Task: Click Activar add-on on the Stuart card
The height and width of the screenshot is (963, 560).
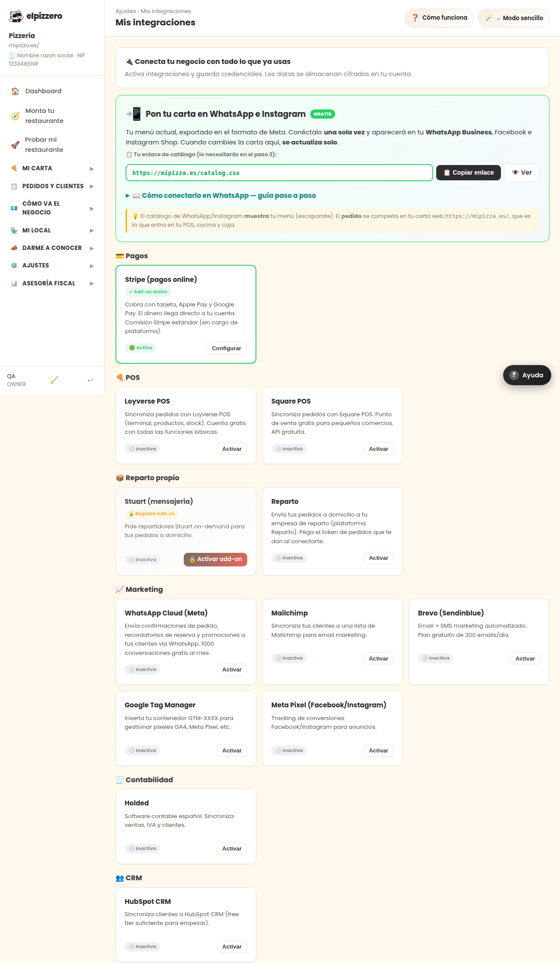Action: tap(215, 559)
